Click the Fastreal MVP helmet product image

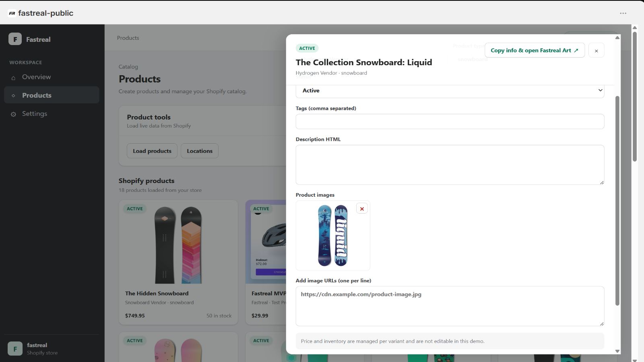pos(266,242)
